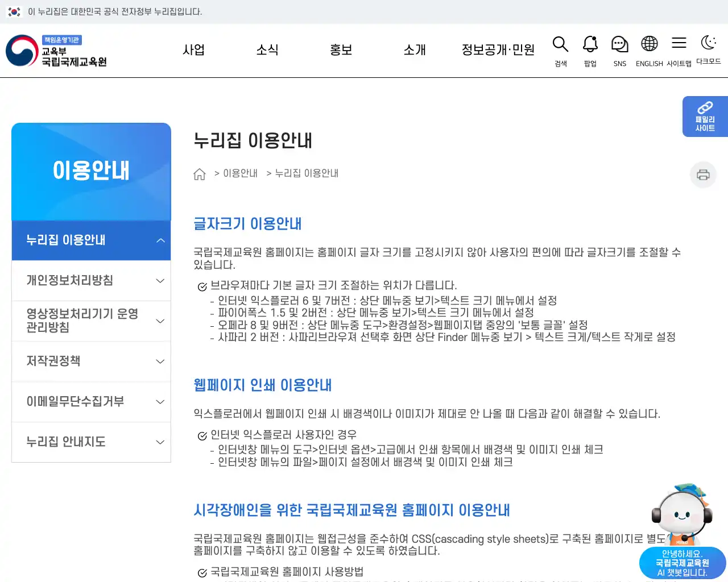728x582 pixels.
Task: Open the SNS speech bubble icon
Action: [x=619, y=45]
